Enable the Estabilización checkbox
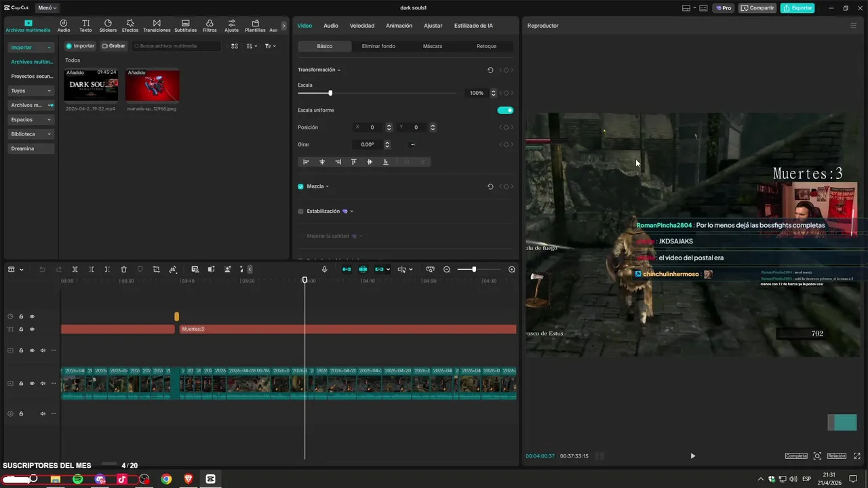Viewport: 868px width, 488px height. click(x=300, y=211)
